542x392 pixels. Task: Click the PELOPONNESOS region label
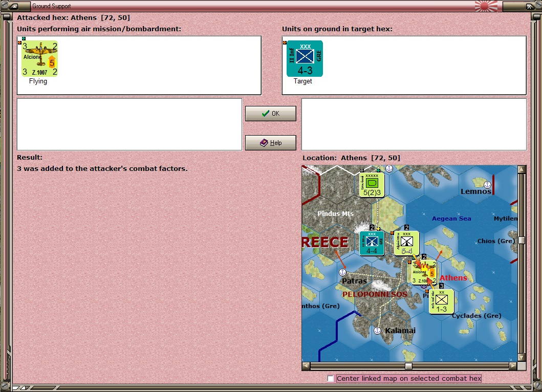375,294
